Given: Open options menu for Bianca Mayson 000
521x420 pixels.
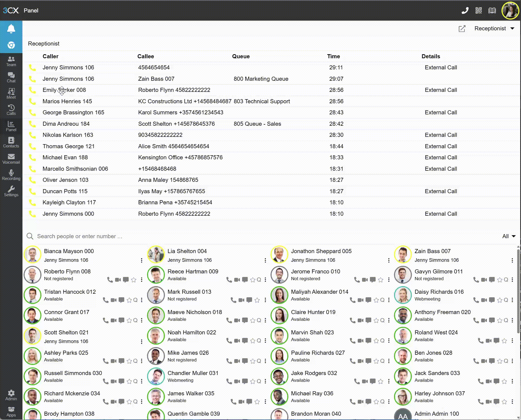Looking at the screenshot, I should [x=141, y=260].
